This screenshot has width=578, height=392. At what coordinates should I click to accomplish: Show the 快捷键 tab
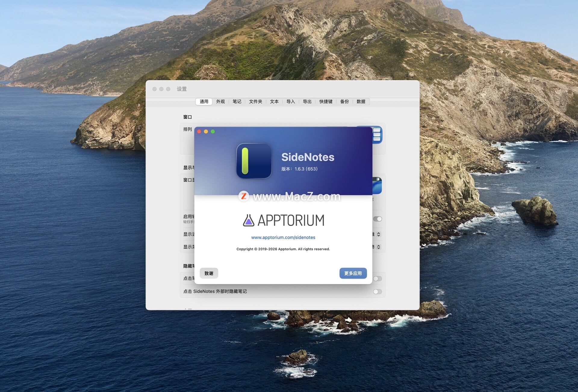click(326, 102)
